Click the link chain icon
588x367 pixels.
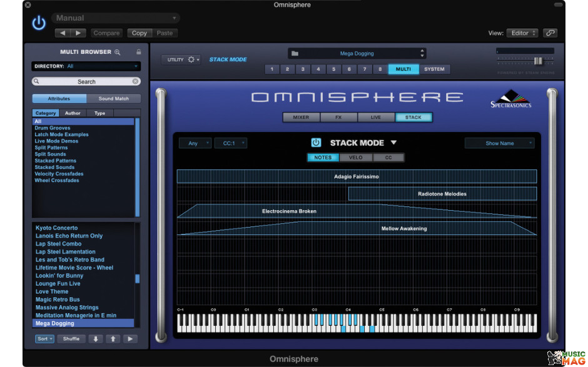550,33
